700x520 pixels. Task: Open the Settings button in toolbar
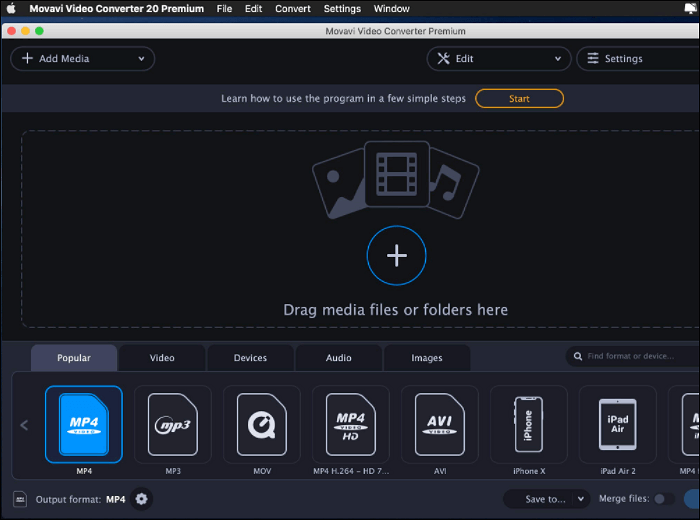click(x=636, y=59)
